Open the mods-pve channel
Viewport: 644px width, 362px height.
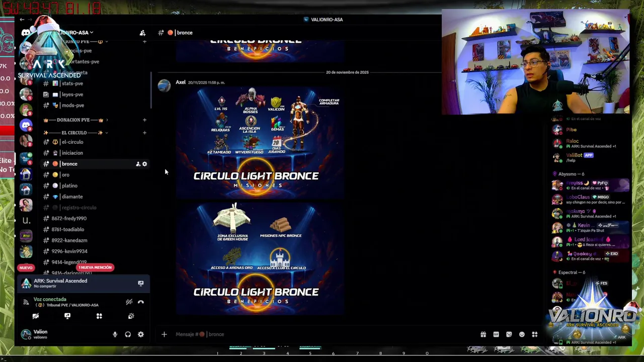(72, 106)
